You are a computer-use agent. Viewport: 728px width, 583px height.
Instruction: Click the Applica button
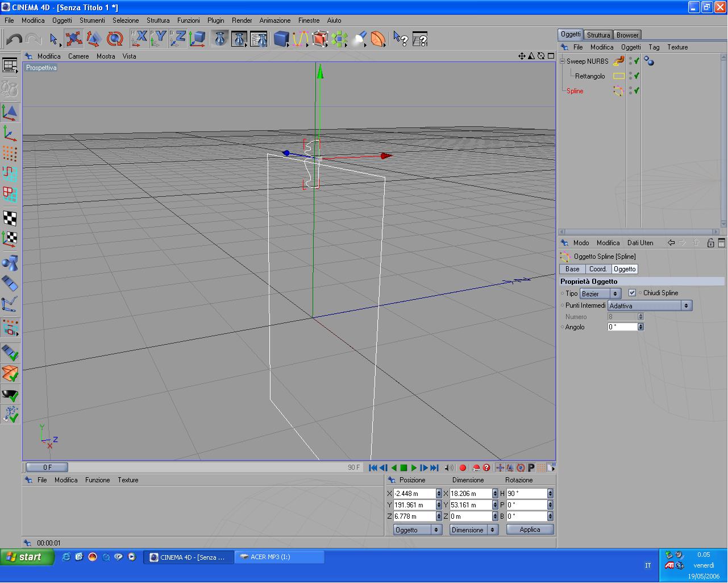(530, 530)
